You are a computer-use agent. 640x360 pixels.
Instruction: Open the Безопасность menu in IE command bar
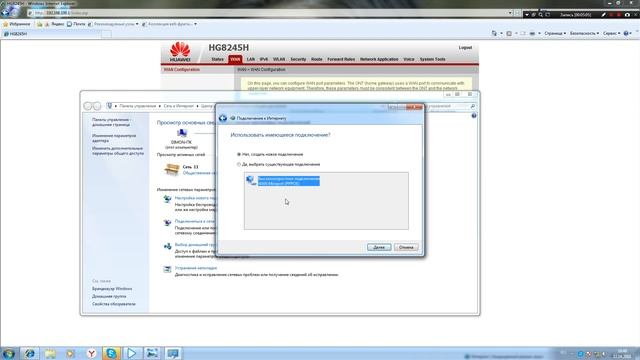tap(584, 33)
